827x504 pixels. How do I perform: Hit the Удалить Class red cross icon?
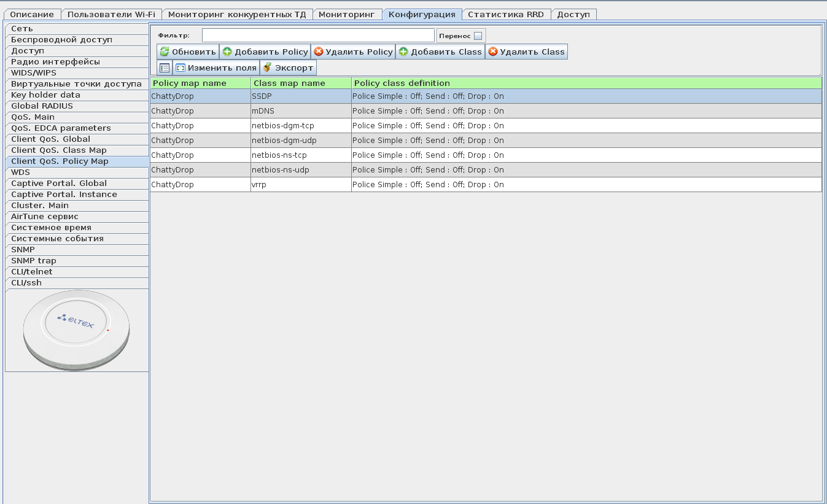click(x=492, y=52)
